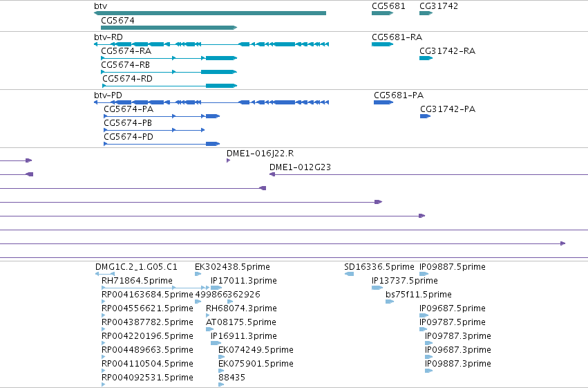Click the EK074249.5prime EST
This screenshot has width=588, height=388.
click(221, 358)
